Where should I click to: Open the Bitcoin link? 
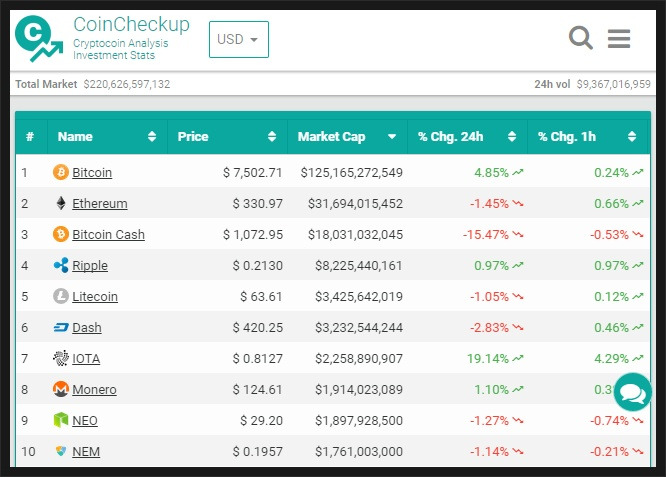click(x=92, y=172)
